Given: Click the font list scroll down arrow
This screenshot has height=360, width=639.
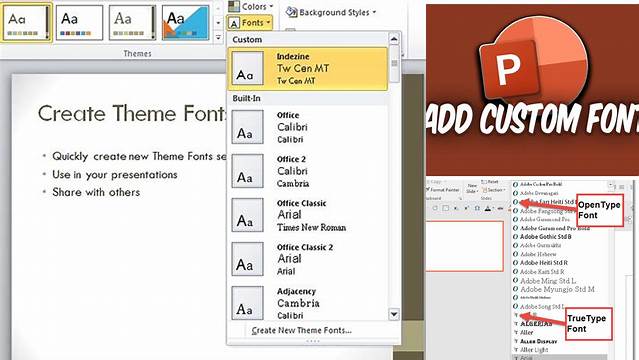Looking at the screenshot, I should click(394, 314).
